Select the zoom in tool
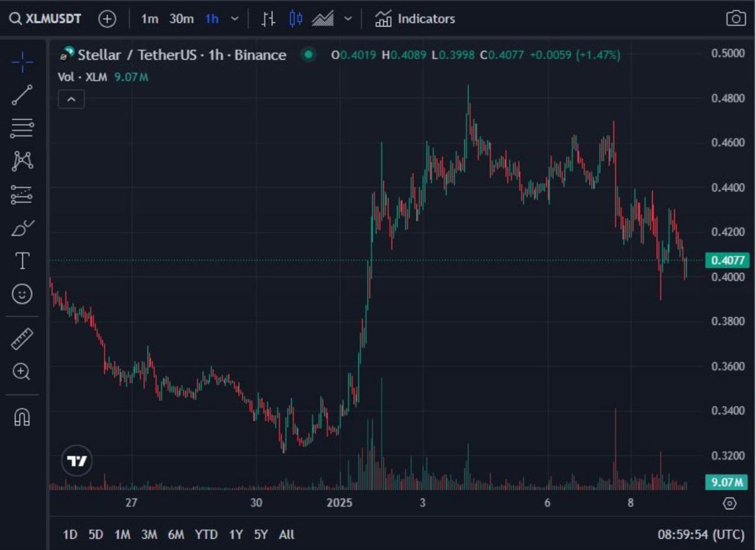This screenshot has height=550, width=756. (x=22, y=372)
